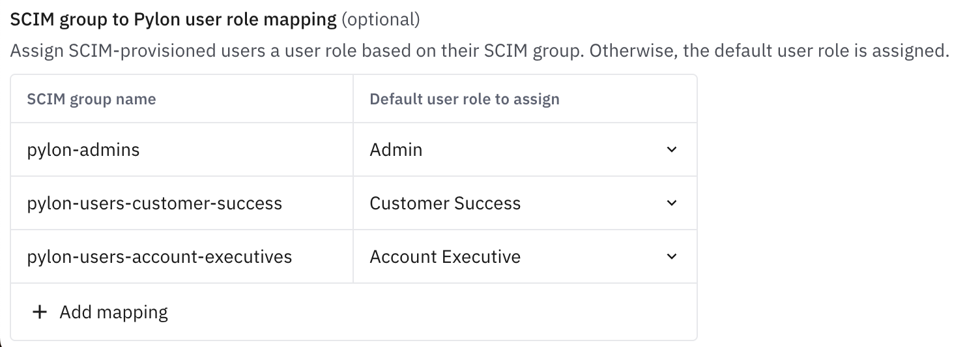Click the 'Account Executive' role value text

coord(445,257)
